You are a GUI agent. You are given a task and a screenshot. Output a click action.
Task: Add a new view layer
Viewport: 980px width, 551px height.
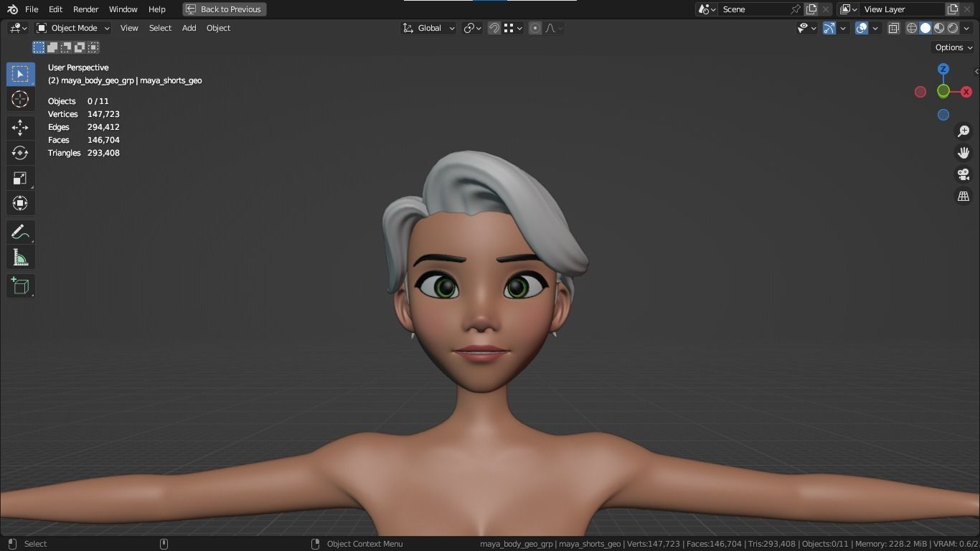tap(953, 9)
